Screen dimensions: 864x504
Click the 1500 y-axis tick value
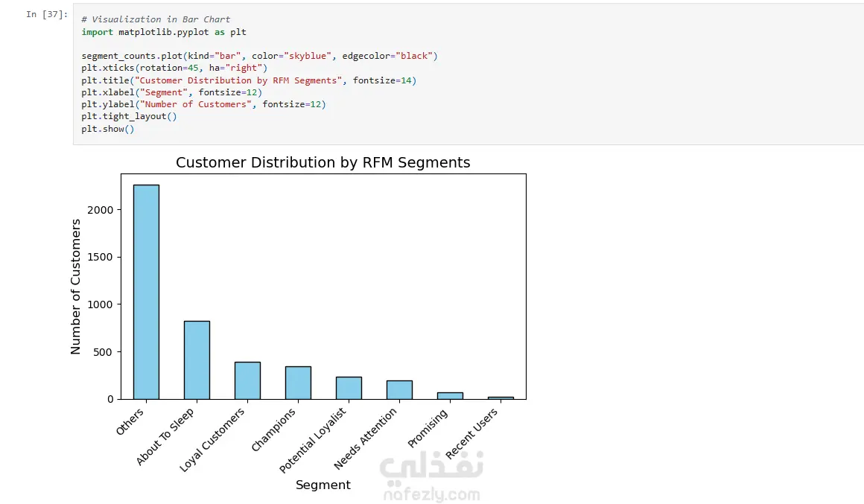(101, 258)
